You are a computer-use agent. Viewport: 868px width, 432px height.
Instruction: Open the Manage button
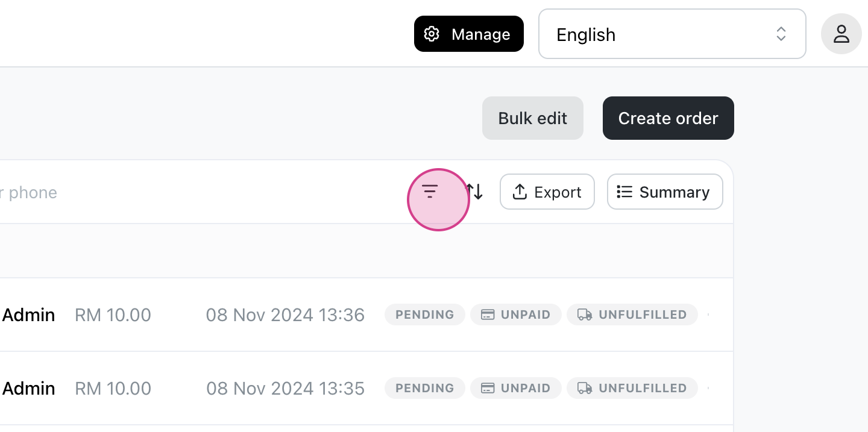tap(469, 34)
